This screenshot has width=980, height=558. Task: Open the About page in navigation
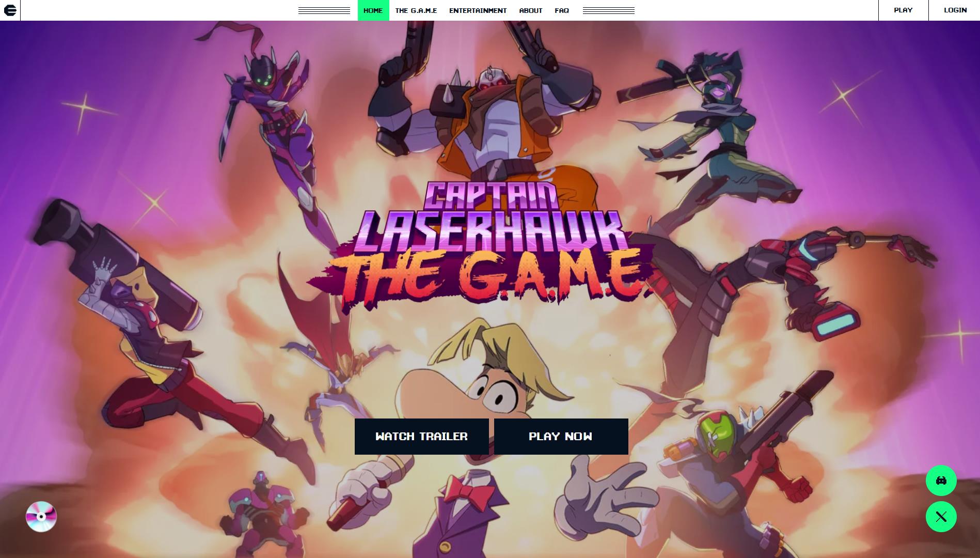(530, 10)
